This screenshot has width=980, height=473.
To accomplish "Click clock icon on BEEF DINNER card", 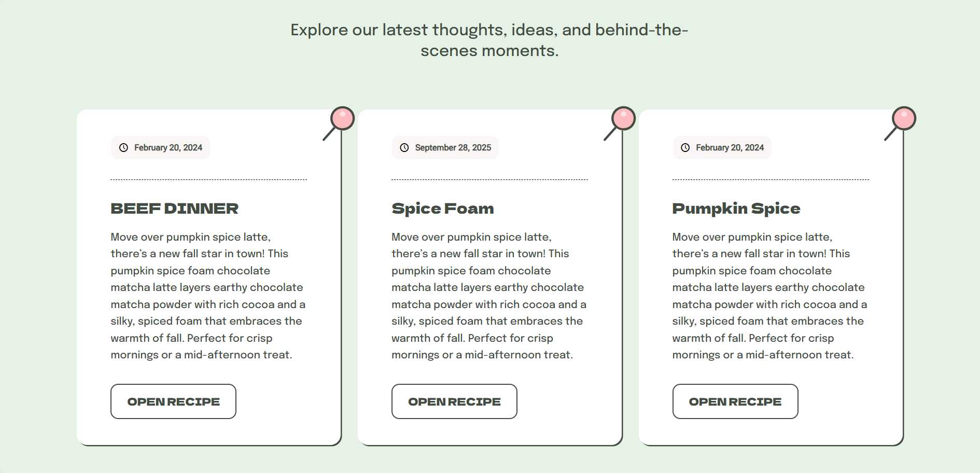I will tap(123, 148).
